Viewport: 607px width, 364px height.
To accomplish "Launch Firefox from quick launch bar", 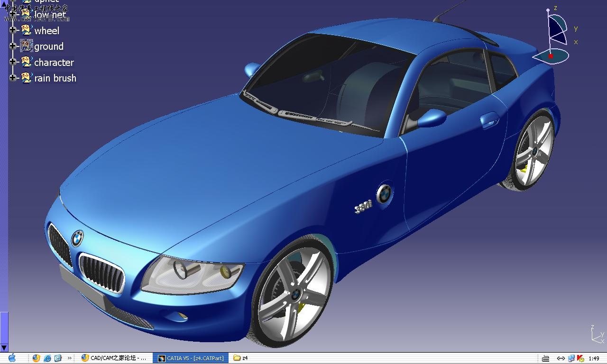I will pyautogui.click(x=36, y=358).
